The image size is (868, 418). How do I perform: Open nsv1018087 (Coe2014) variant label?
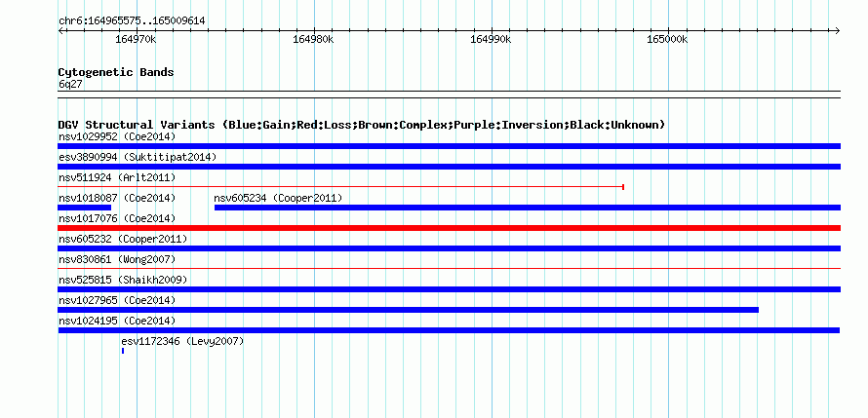(x=117, y=198)
